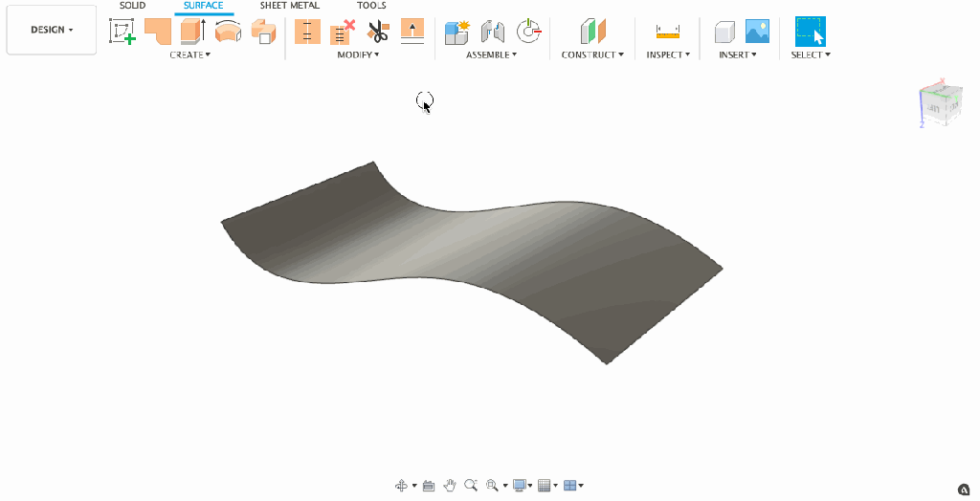Open the Design workspace dropdown
Screen dimensions: 980x501
click(x=52, y=30)
